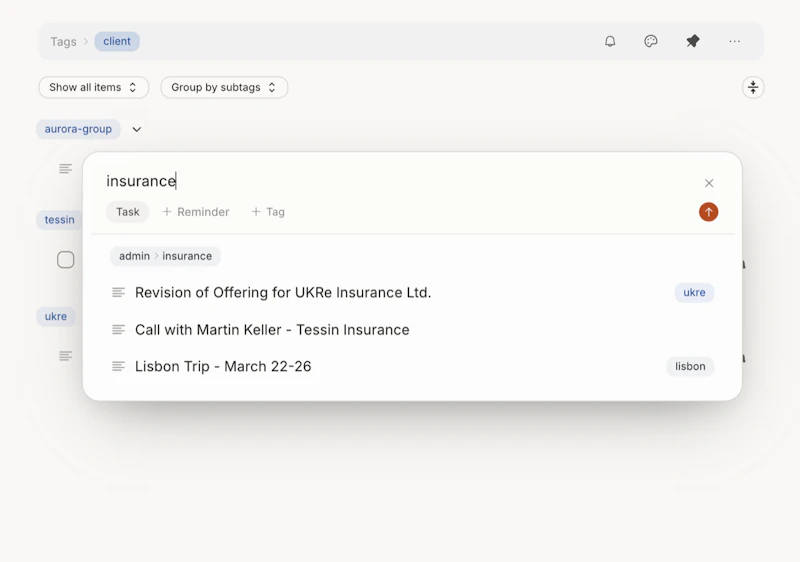Click note icon beside Call with Martin Keller
The width and height of the screenshot is (800, 562).
click(x=118, y=329)
